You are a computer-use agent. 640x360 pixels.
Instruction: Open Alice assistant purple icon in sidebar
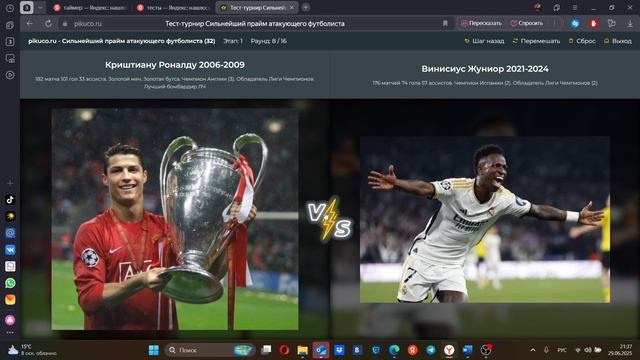[10, 320]
